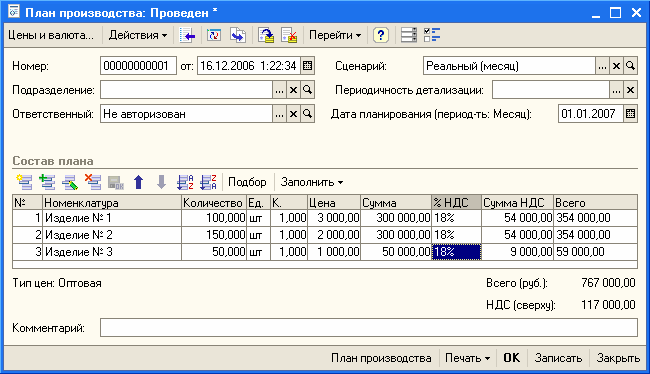Click the Комментарий input field

pos(369,328)
